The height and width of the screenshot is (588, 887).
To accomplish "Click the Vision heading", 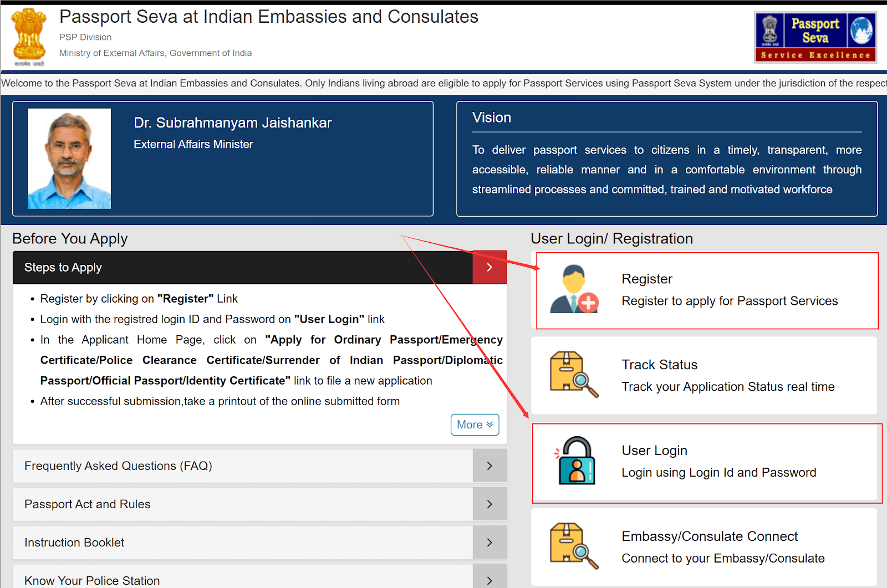I will 492,117.
